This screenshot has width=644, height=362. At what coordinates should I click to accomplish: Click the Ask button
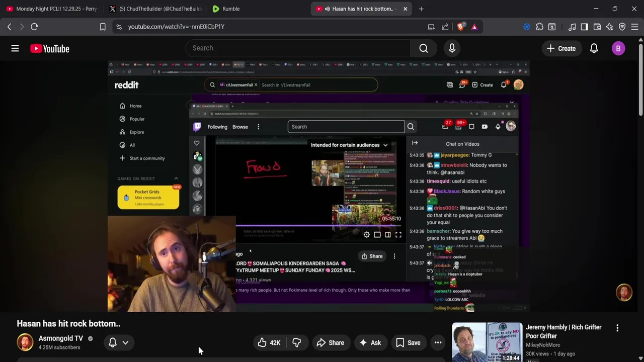(370, 343)
